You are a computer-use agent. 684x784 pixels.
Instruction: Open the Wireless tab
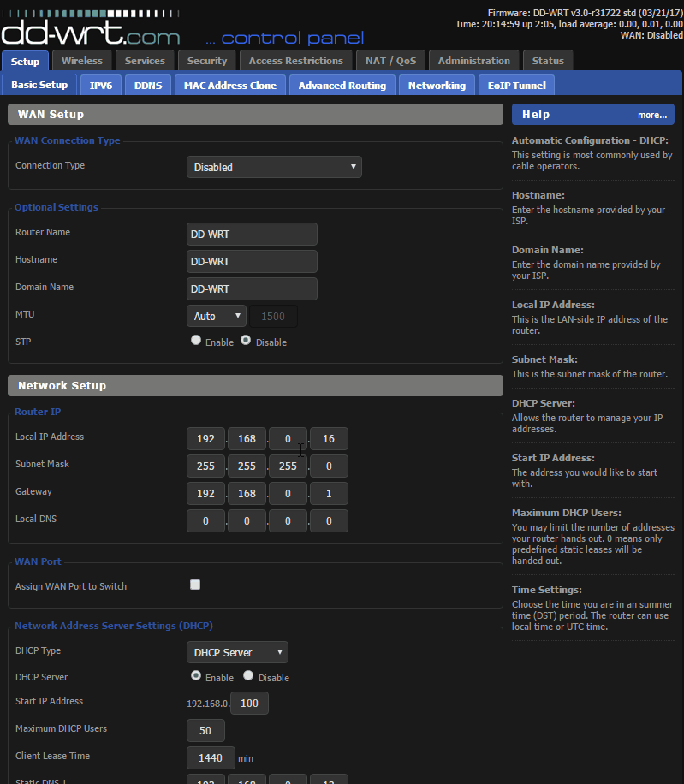(82, 61)
